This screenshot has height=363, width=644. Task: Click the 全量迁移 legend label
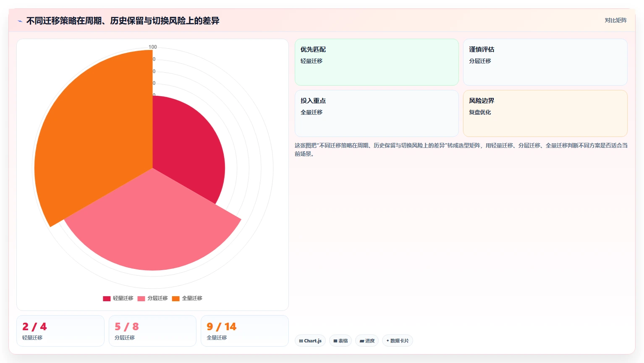(x=192, y=298)
